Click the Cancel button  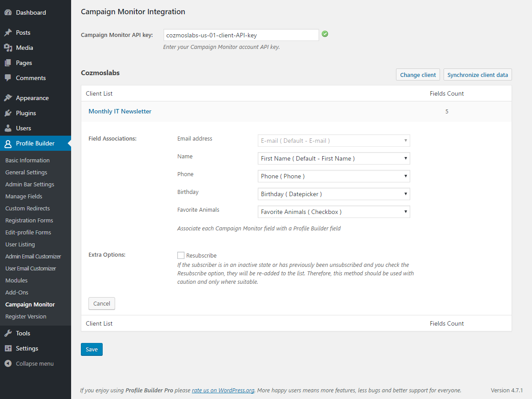point(102,303)
